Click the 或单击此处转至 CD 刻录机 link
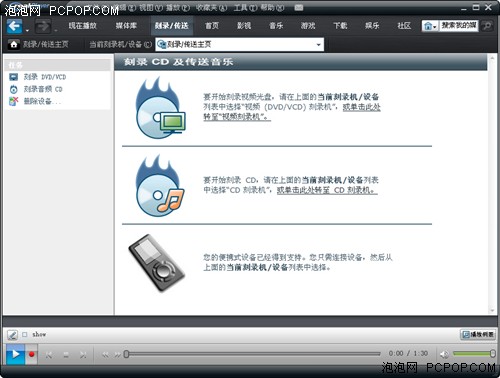Screen dimensions: 500x378 [327, 190]
